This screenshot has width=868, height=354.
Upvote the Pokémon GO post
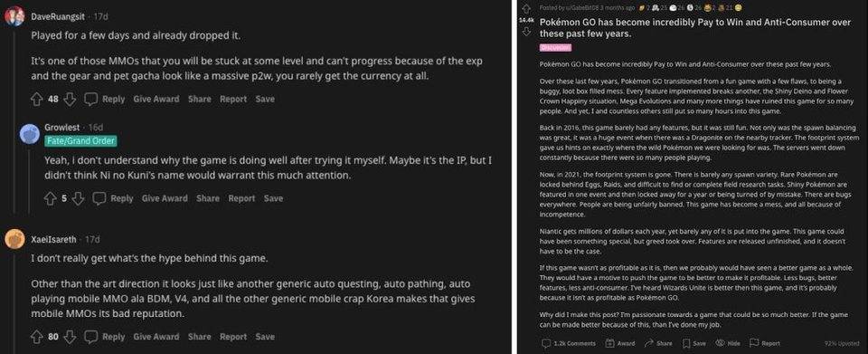[x=525, y=8]
